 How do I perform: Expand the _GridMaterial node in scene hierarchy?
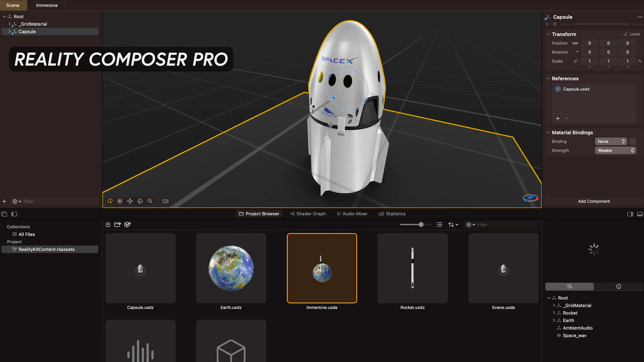(x=10, y=24)
